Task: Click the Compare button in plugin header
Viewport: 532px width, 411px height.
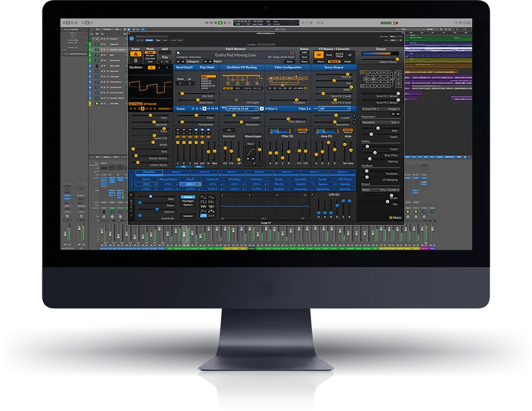Action: pos(150,40)
